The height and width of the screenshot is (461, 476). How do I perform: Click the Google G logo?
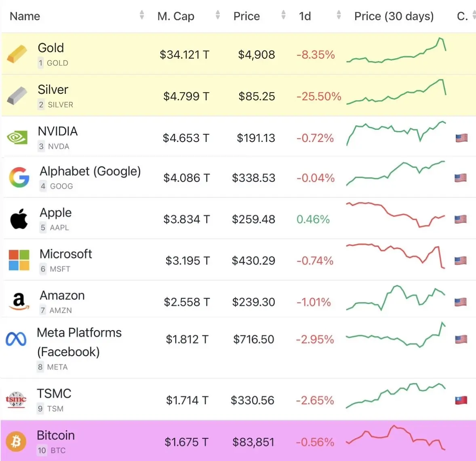tap(19, 177)
